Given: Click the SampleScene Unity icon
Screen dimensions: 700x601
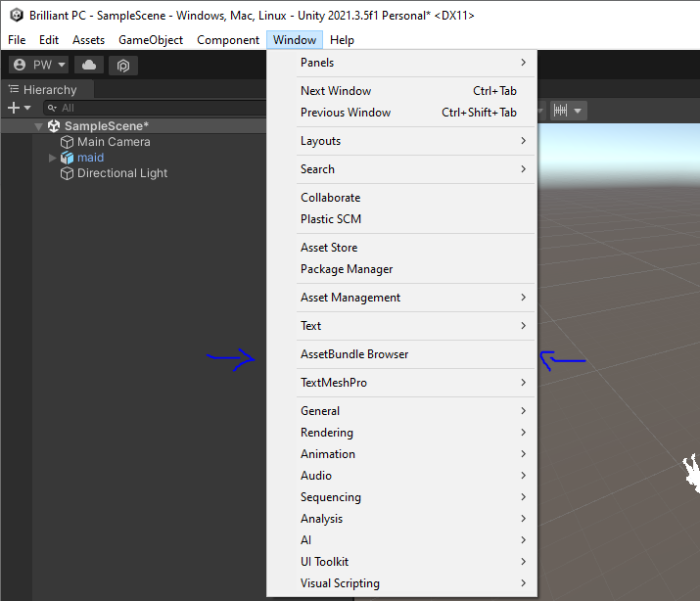Looking at the screenshot, I should tap(54, 126).
